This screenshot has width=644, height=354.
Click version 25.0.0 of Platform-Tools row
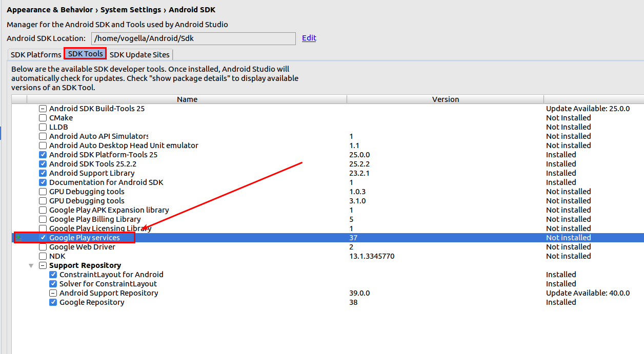[x=359, y=155]
